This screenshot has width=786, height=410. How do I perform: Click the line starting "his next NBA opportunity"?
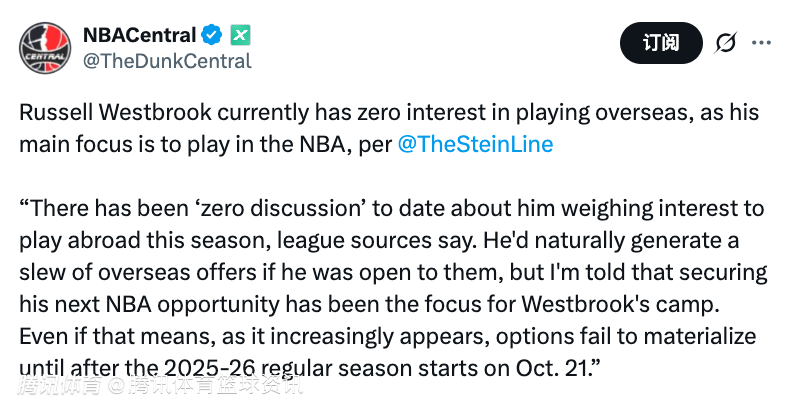click(200, 304)
